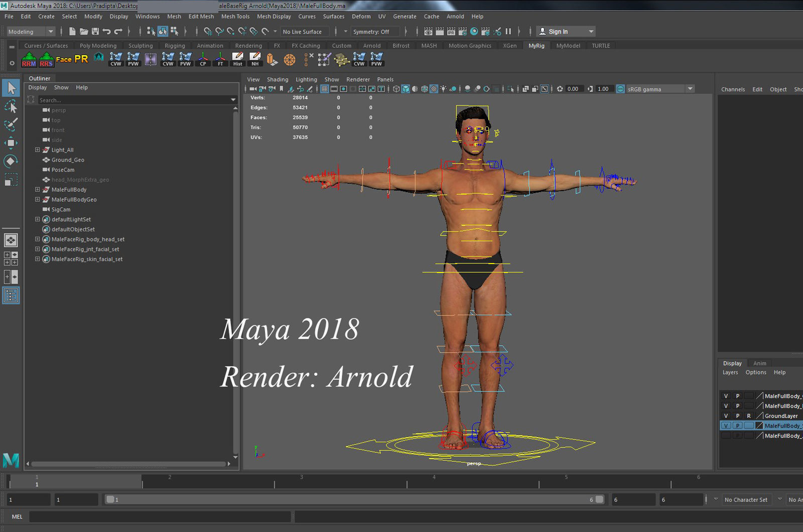This screenshot has width=803, height=532.
Task: Open the Symmetry: Off dropdown
Action: (376, 32)
